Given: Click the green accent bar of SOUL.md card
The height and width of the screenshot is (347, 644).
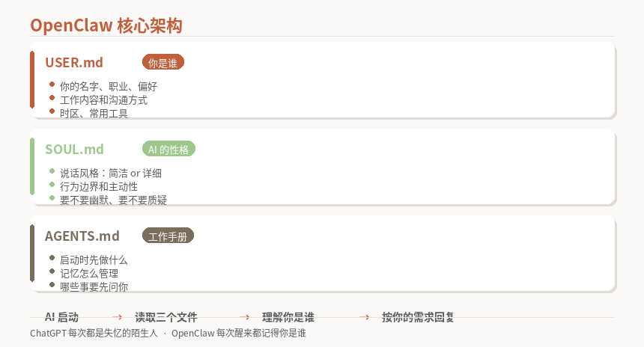Looking at the screenshot, I should pyautogui.click(x=32, y=166).
